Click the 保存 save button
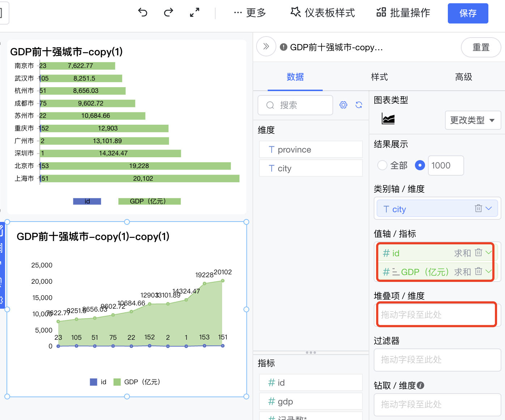The image size is (505, 420). pyautogui.click(x=468, y=13)
